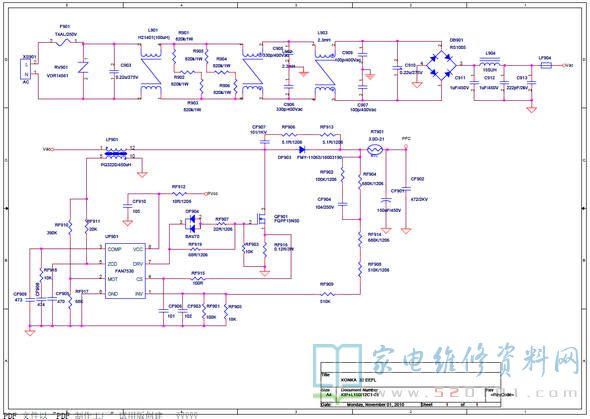
Task: Click the UF901 FAN7530 IC body
Action: click(125, 271)
